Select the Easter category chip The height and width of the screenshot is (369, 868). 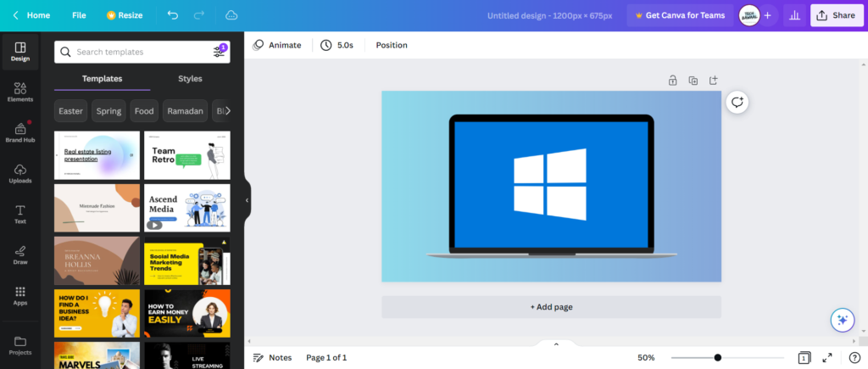(x=71, y=111)
